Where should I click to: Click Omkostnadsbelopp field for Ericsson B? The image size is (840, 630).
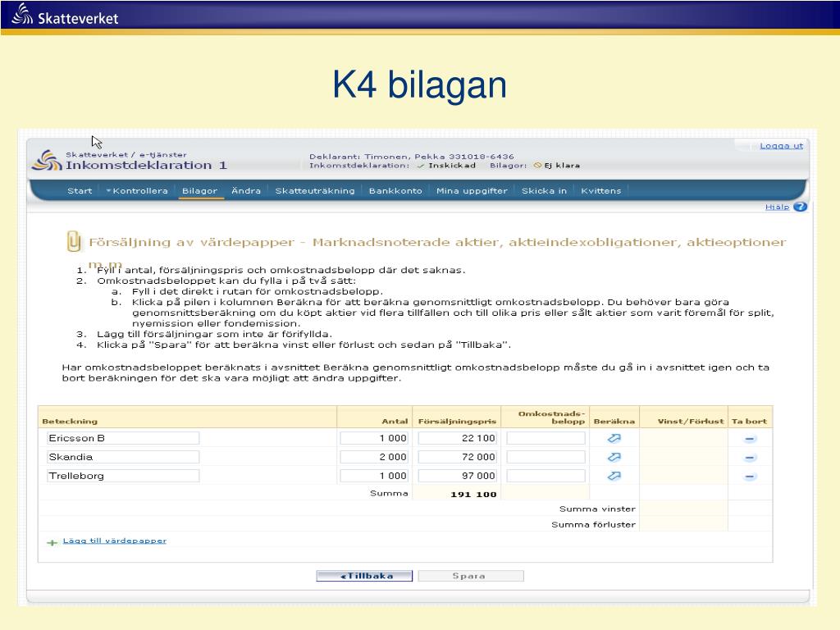pyautogui.click(x=546, y=438)
